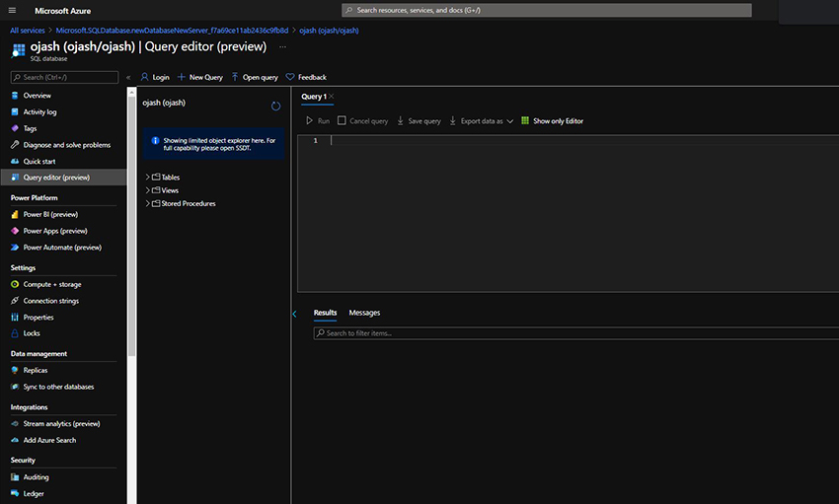Click the Add Azure Search icon
The image size is (839, 504).
click(x=15, y=441)
